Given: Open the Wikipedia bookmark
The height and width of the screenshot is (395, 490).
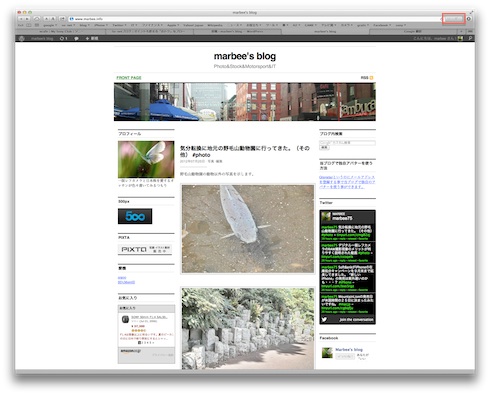Looking at the screenshot, I should [215, 25].
